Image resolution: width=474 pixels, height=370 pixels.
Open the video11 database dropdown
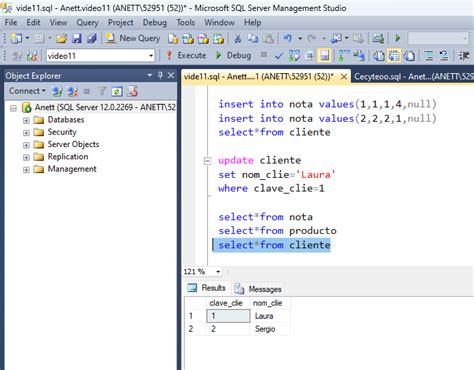click(x=151, y=56)
